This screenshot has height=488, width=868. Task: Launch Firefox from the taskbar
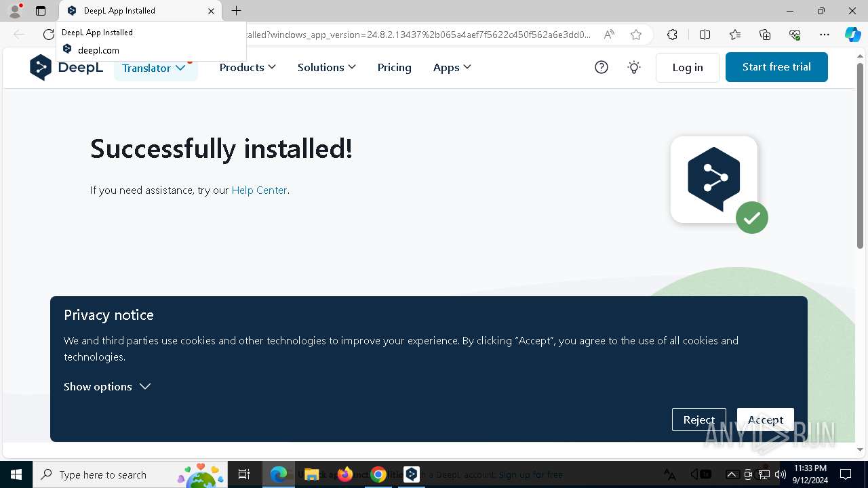(x=345, y=474)
